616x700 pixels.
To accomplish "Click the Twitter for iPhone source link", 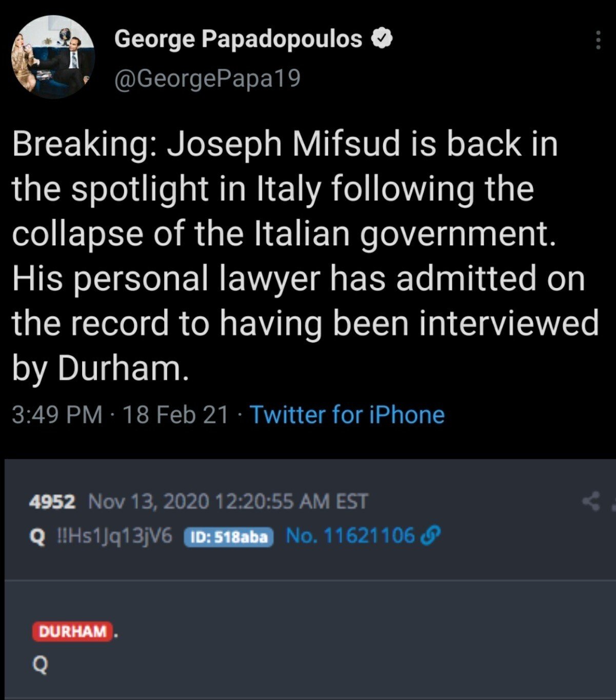I will [347, 415].
